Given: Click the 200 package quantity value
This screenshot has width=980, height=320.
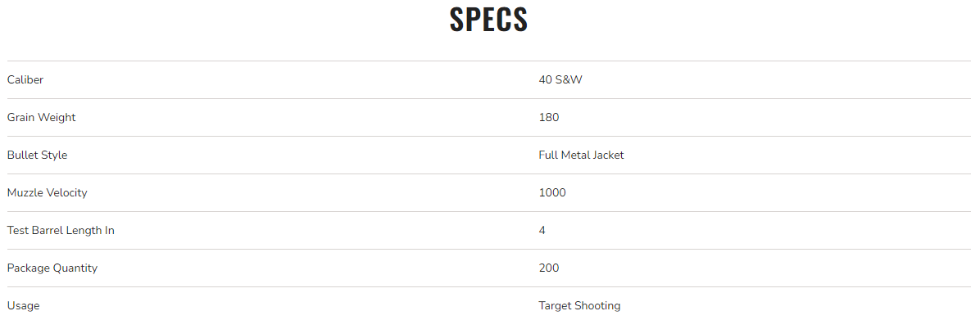Looking at the screenshot, I should [549, 268].
